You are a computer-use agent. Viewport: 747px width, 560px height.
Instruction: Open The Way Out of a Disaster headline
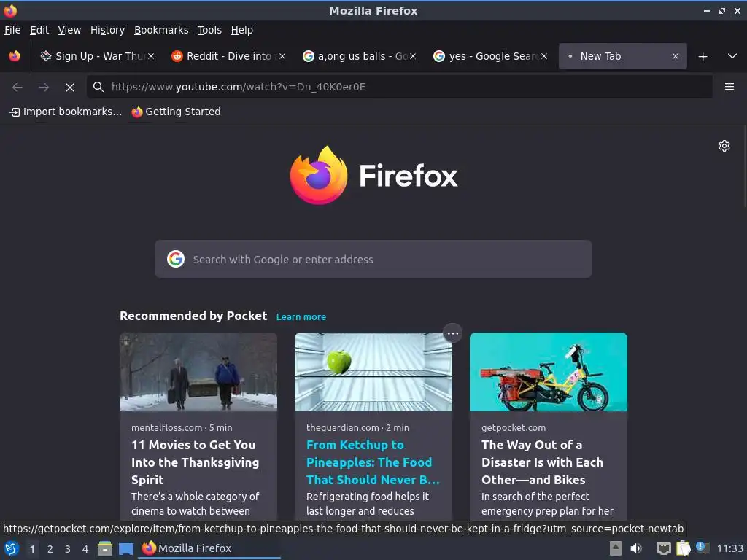point(542,462)
